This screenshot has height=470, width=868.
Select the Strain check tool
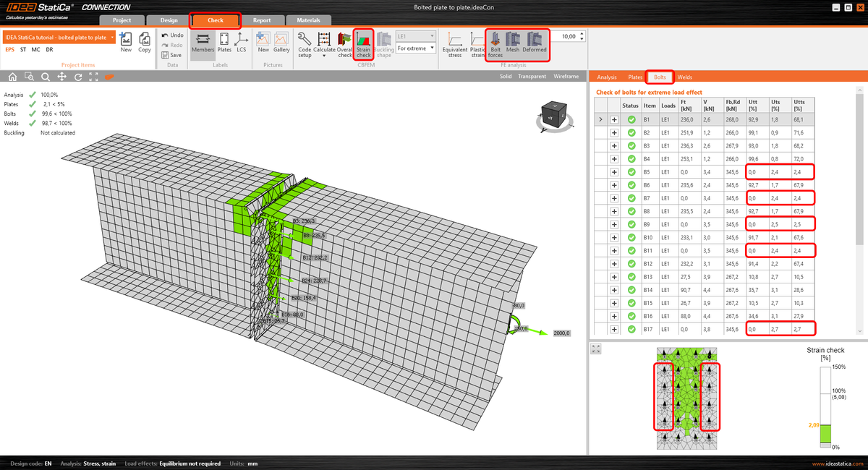click(363, 43)
